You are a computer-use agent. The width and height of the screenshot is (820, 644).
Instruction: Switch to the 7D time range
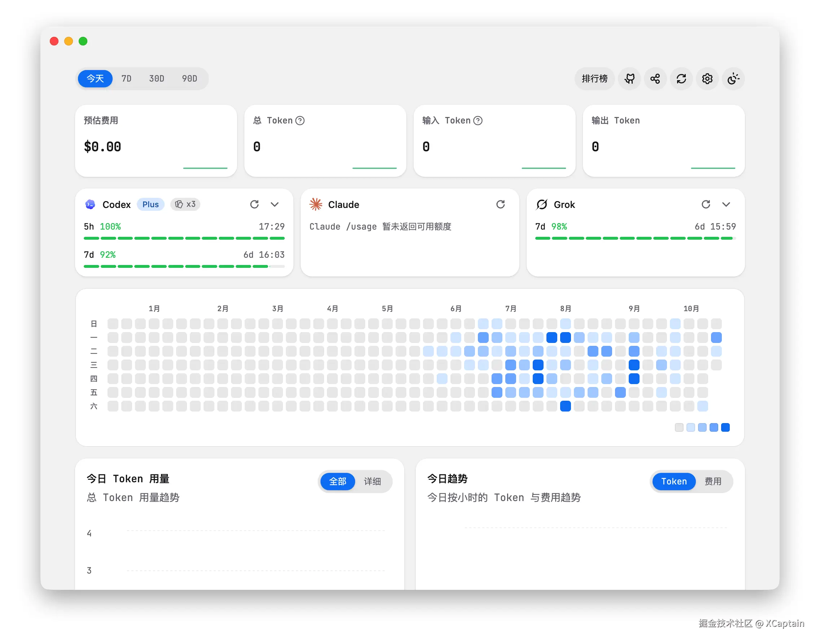126,78
